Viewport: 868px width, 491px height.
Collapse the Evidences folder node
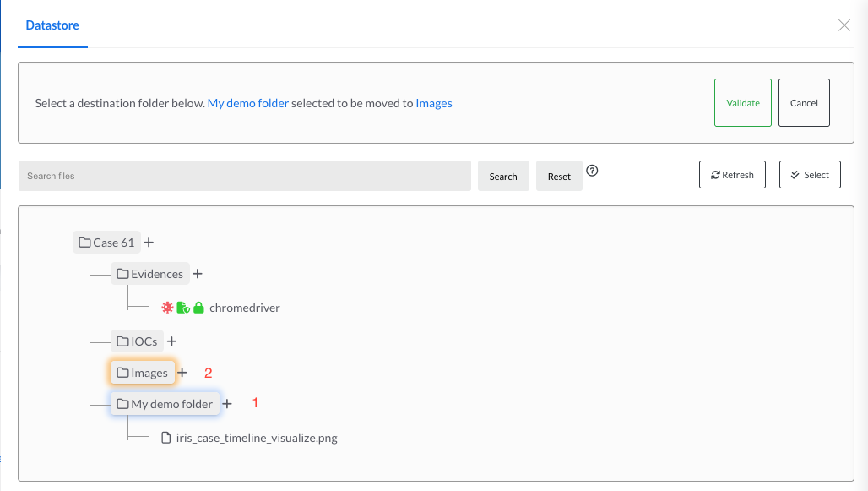(x=150, y=274)
